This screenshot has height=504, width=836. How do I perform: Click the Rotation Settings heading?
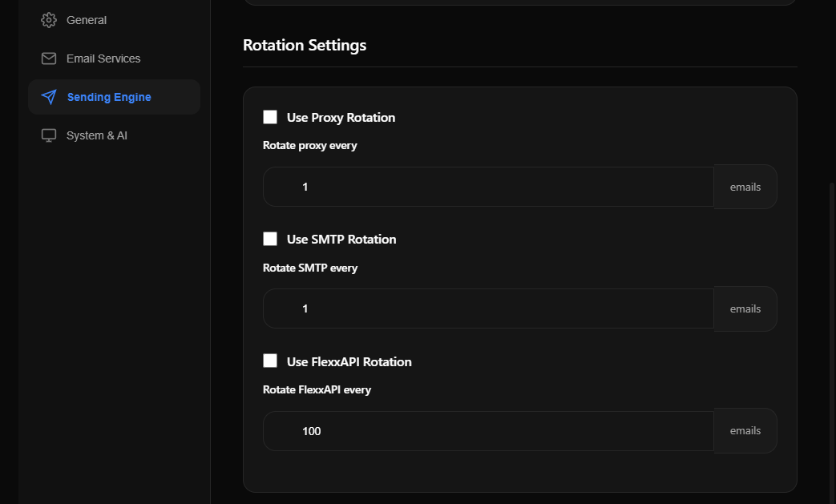point(305,45)
